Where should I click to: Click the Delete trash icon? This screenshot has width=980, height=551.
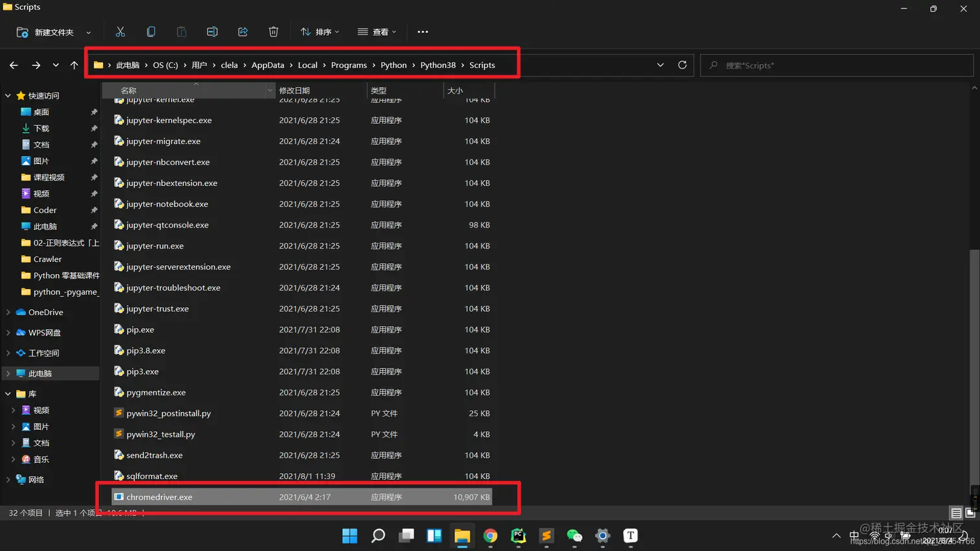coord(274,32)
